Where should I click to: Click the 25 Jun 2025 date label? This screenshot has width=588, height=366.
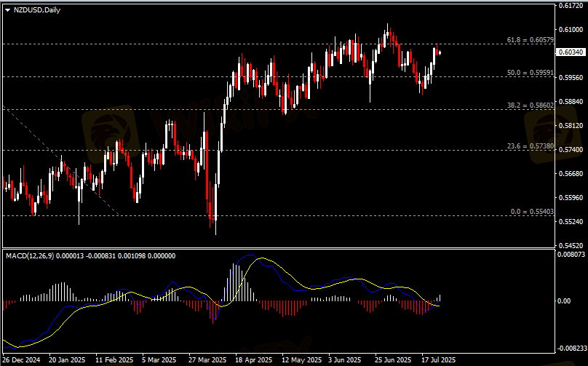pos(394,360)
